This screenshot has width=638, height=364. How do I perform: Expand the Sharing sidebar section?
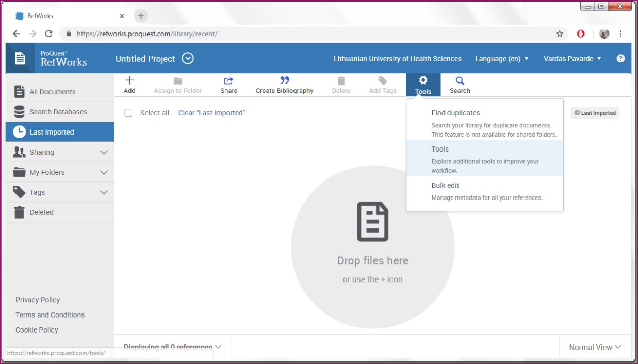click(x=104, y=152)
